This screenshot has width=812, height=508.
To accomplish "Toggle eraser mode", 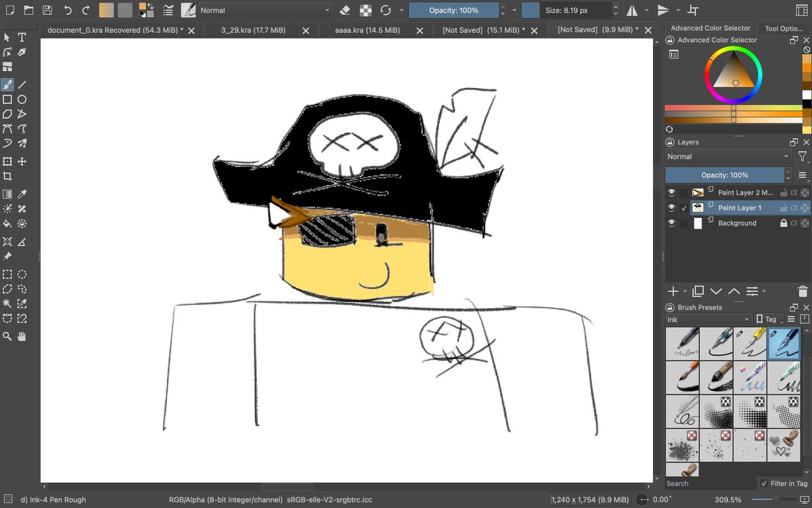I will click(x=345, y=10).
